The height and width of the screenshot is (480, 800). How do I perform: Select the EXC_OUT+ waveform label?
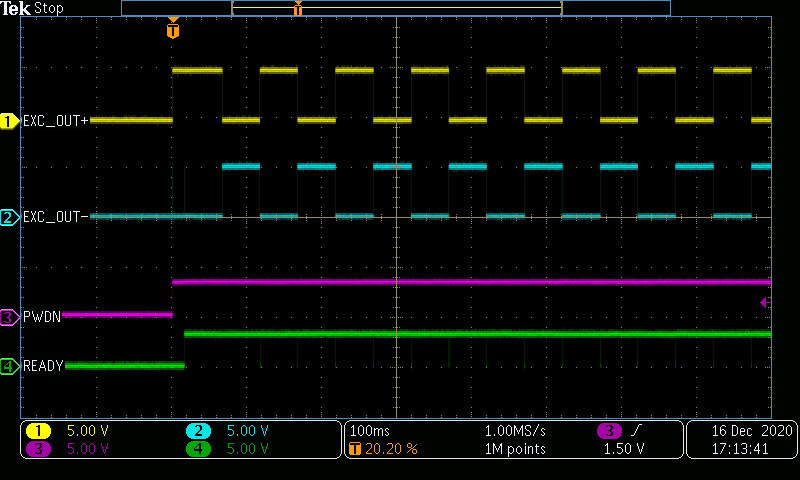pos(56,121)
